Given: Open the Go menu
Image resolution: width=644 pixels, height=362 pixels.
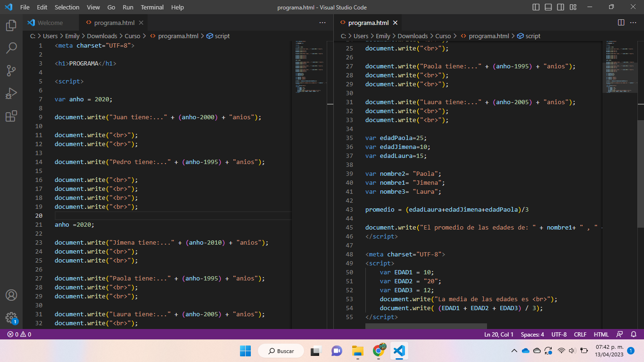Looking at the screenshot, I should (x=111, y=7).
